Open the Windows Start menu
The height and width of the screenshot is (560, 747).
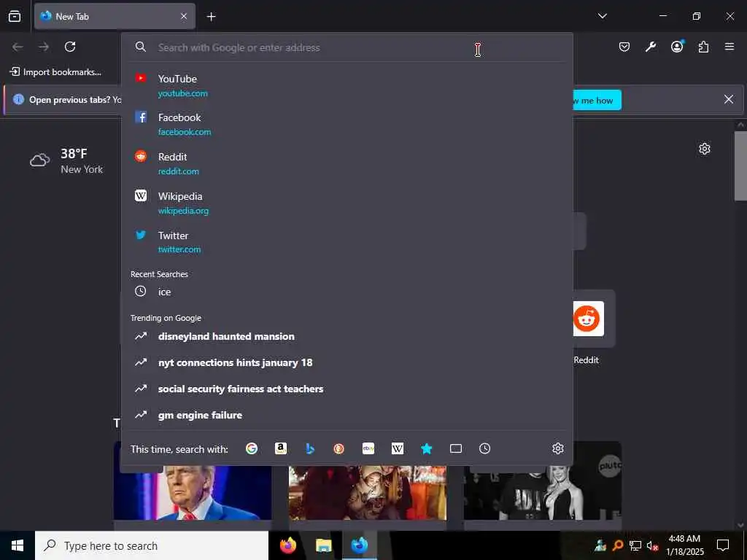click(18, 545)
